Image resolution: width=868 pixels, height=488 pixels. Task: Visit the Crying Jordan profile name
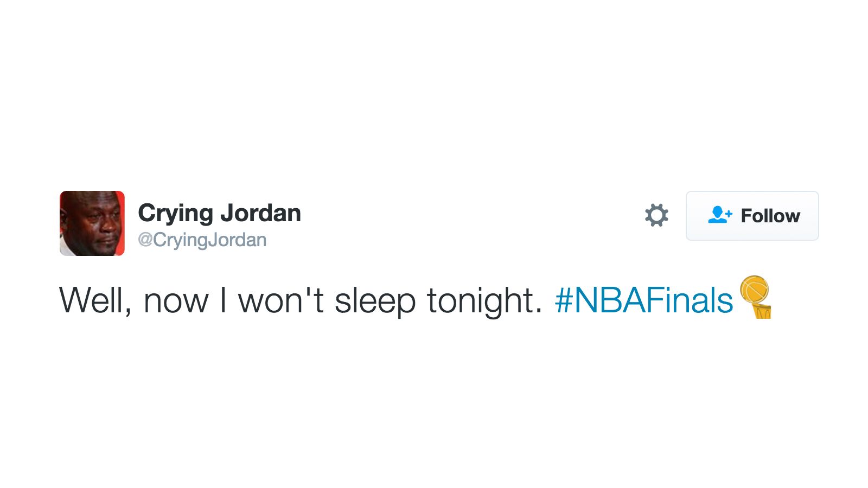[220, 213]
